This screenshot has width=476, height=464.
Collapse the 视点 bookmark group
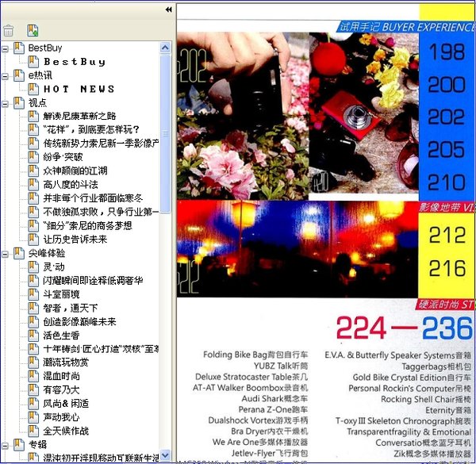6,103
